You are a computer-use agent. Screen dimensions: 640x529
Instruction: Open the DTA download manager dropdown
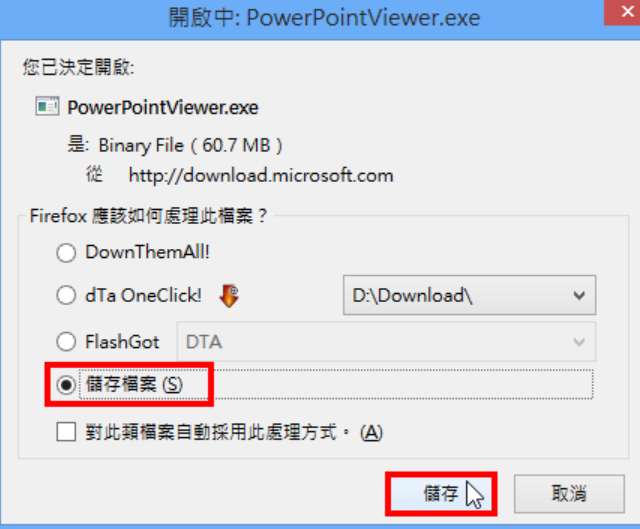[x=386, y=342]
